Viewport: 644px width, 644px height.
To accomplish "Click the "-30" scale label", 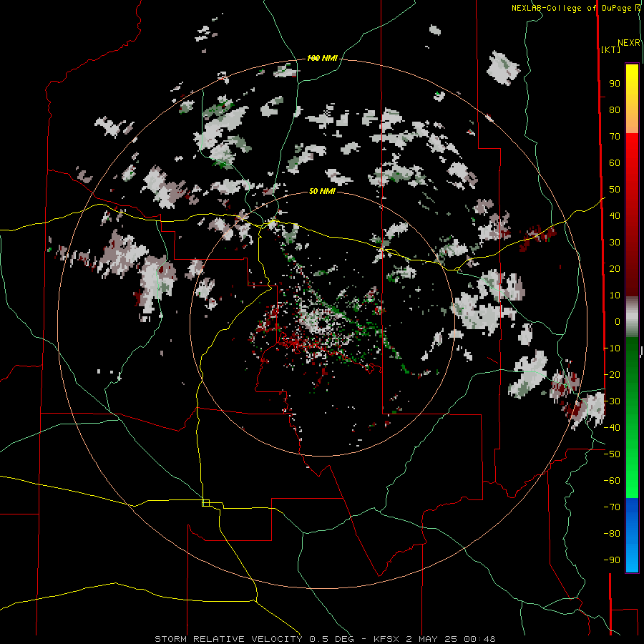I will [x=612, y=401].
